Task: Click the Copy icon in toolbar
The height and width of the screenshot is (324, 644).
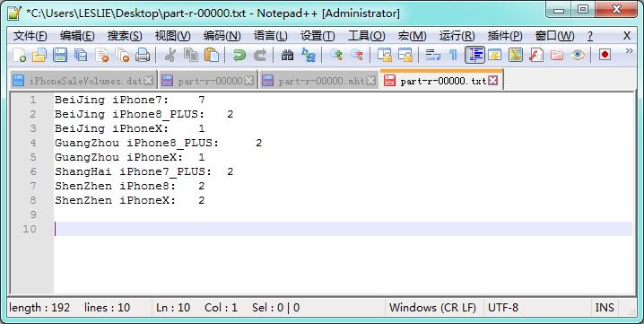Action: tap(190, 55)
